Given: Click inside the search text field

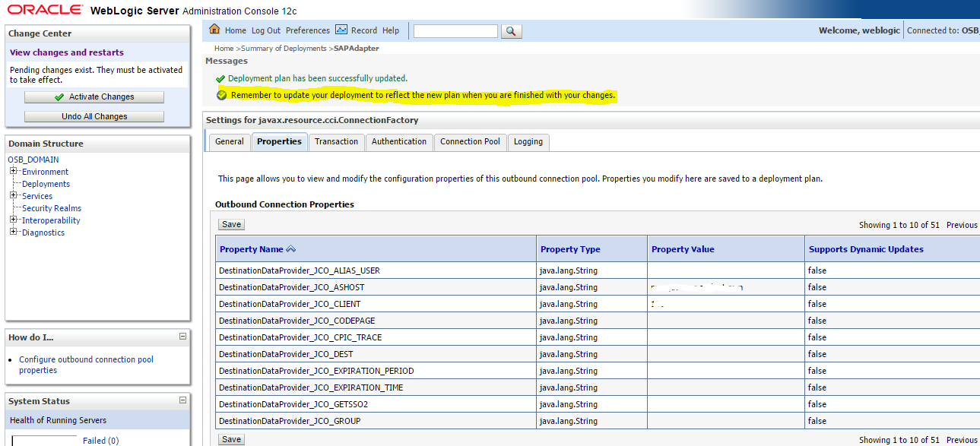Looking at the screenshot, I should (x=454, y=31).
